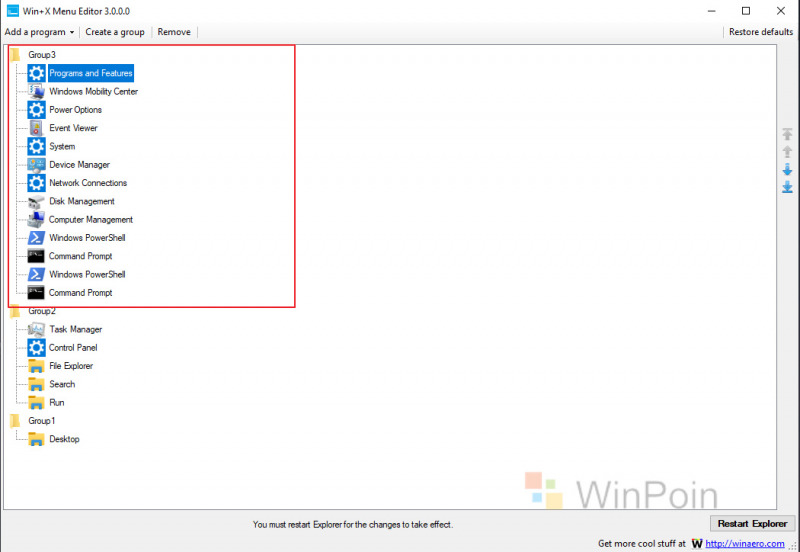This screenshot has height=552, width=800.
Task: Click the System entry's gear icon
Action: click(36, 146)
